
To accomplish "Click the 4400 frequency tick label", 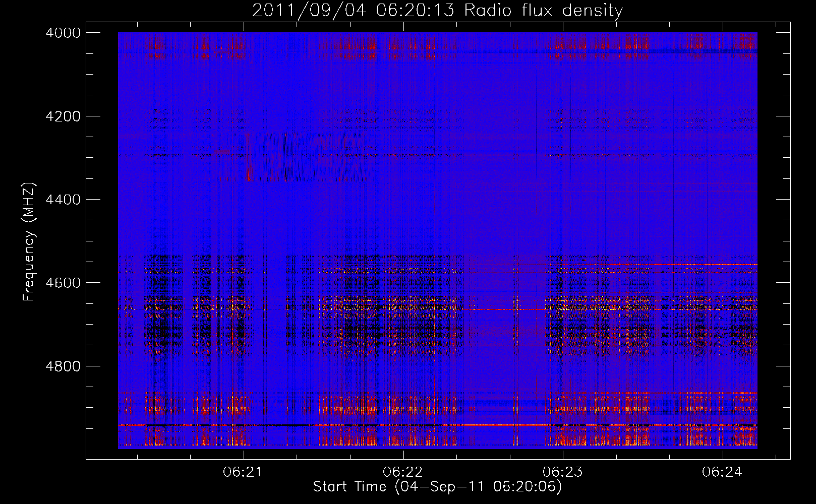I will (x=63, y=200).
